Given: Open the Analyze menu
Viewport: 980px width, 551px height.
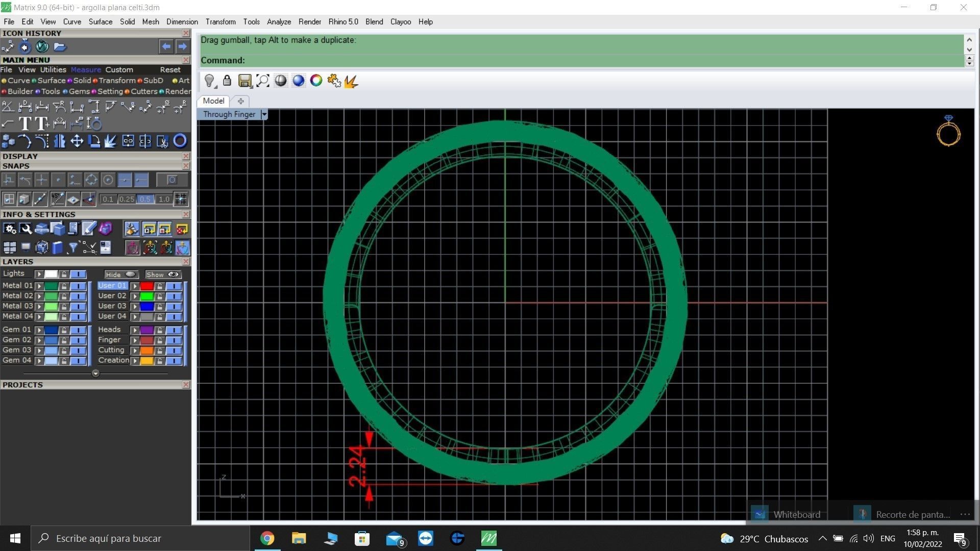Looking at the screenshot, I should pos(279,22).
